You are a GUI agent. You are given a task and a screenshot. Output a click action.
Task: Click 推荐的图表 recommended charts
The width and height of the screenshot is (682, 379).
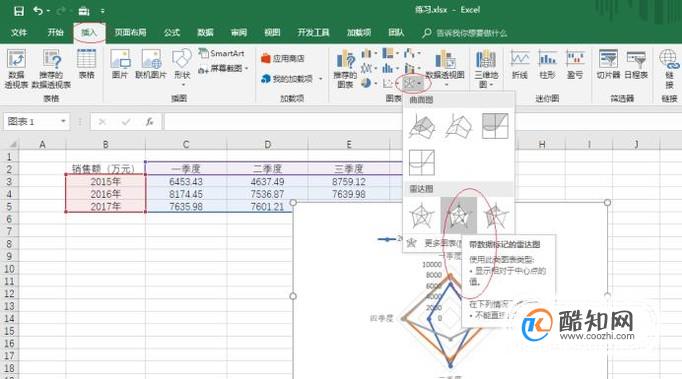tap(345, 69)
